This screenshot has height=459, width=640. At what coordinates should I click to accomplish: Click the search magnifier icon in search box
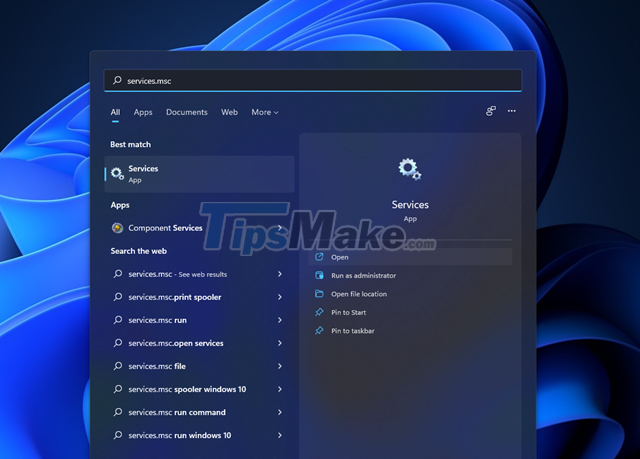click(117, 80)
